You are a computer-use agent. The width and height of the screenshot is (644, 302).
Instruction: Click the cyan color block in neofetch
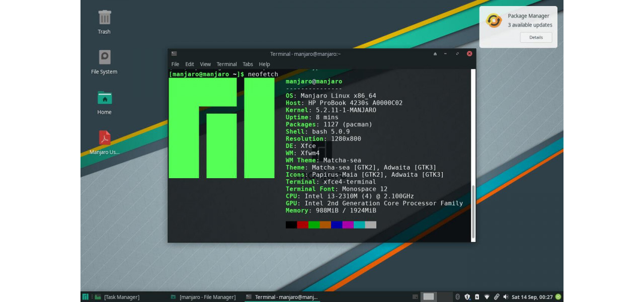click(359, 225)
